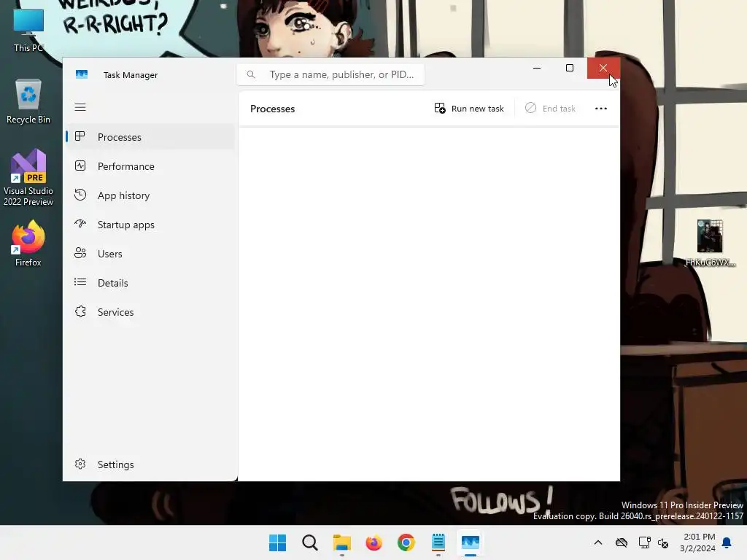Viewport: 747px width, 560px height.
Task: Go to Startup apps page
Action: [150, 225]
